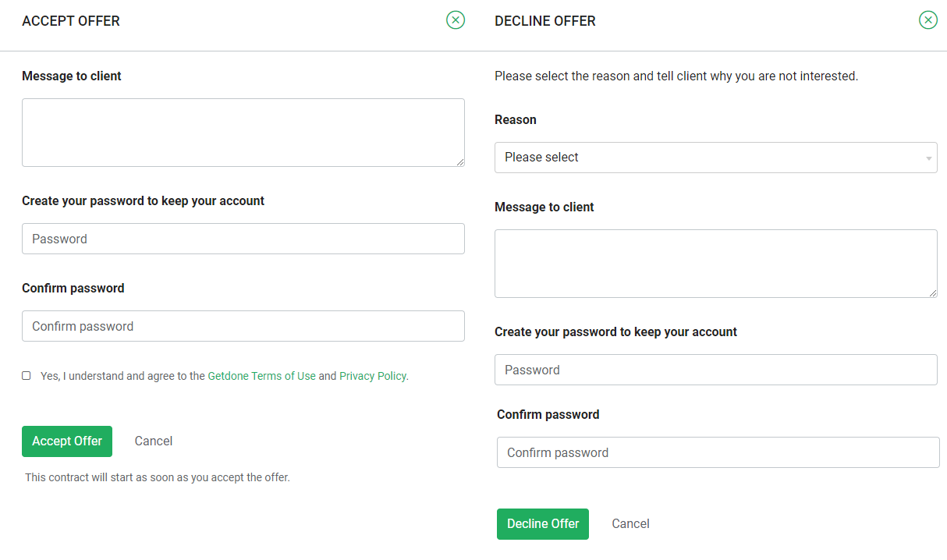The image size is (947, 560).
Task: Open the Getdone Terms of Use link
Action: [261, 376]
